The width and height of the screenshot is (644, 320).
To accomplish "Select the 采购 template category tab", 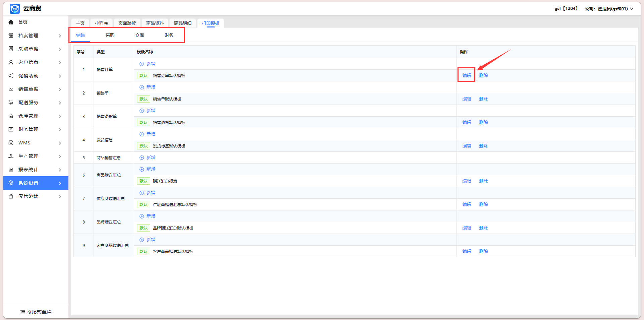I will [x=110, y=35].
